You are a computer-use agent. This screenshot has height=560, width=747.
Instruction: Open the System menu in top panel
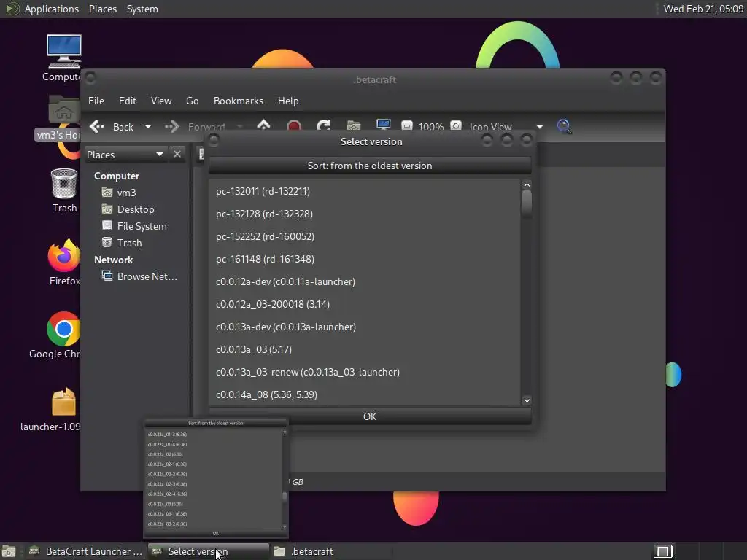click(x=142, y=9)
